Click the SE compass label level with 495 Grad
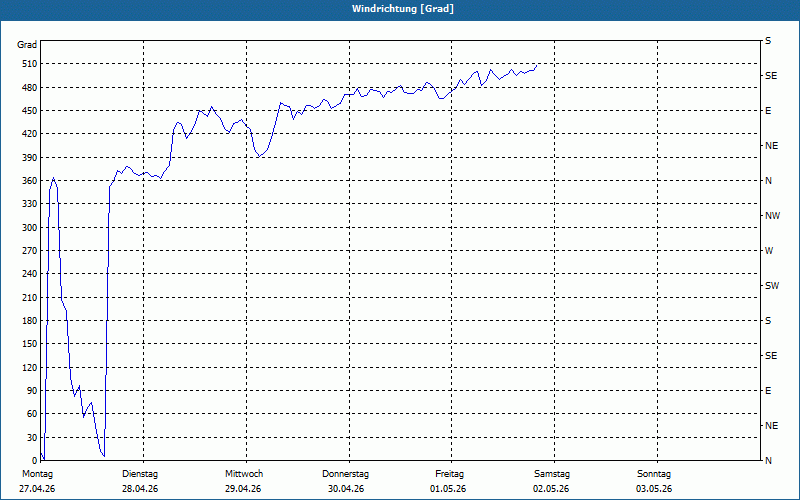 click(771, 76)
